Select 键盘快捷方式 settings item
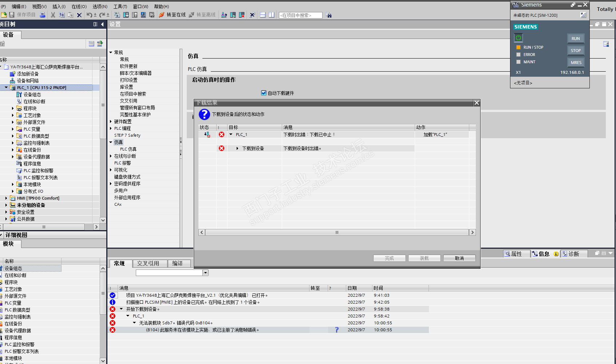 (x=127, y=177)
